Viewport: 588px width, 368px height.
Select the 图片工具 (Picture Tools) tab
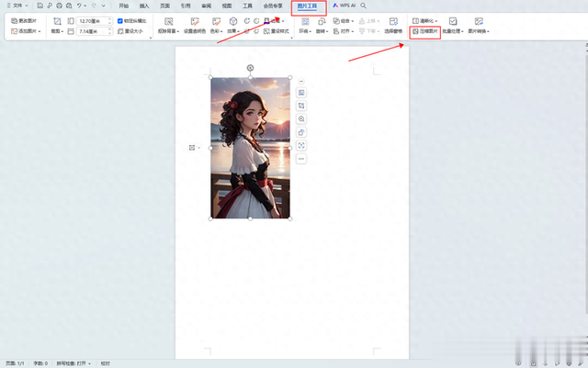[x=307, y=6]
